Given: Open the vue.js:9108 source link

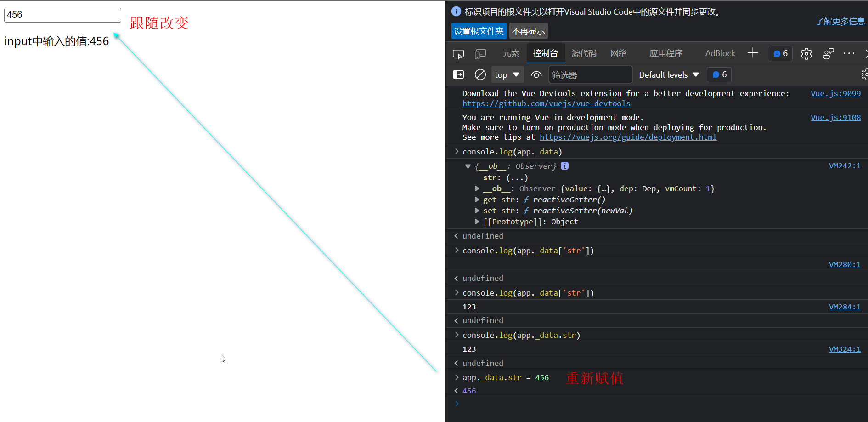Looking at the screenshot, I should 835,117.
